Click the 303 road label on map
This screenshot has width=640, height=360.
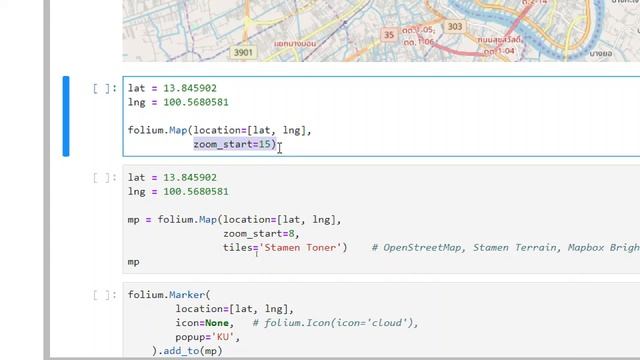pyautogui.click(x=455, y=27)
